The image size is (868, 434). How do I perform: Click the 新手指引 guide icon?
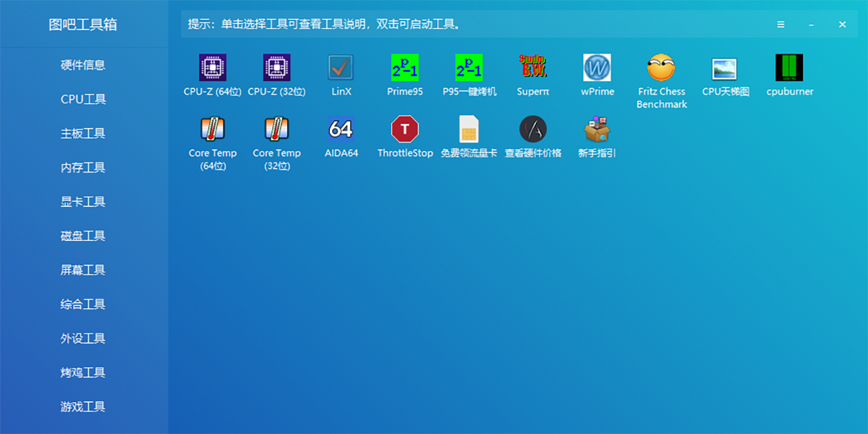(x=597, y=130)
